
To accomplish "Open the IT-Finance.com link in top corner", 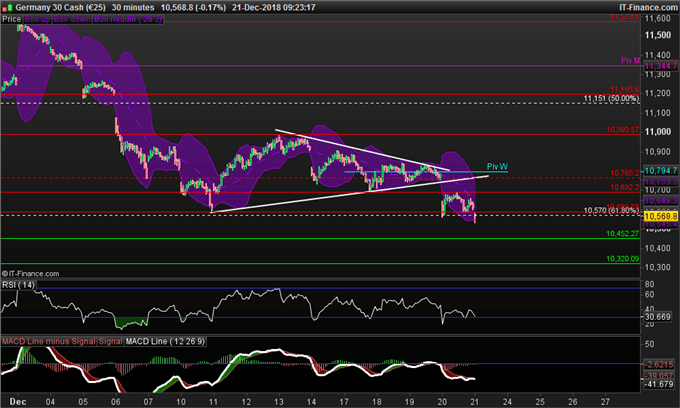I will (x=648, y=7).
